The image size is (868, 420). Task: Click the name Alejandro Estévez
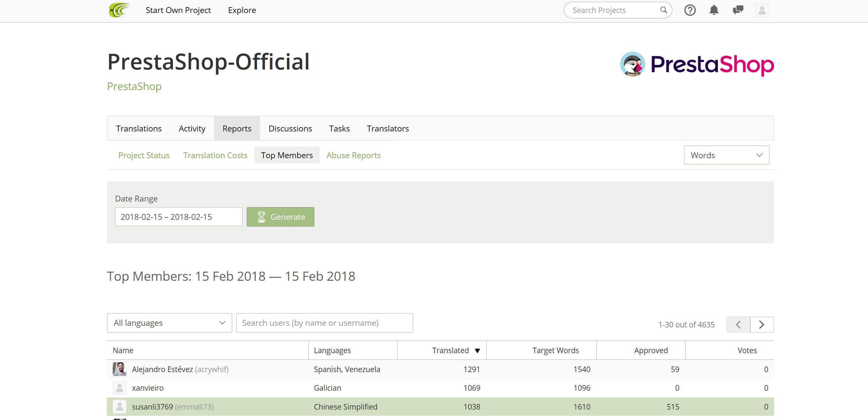click(162, 369)
